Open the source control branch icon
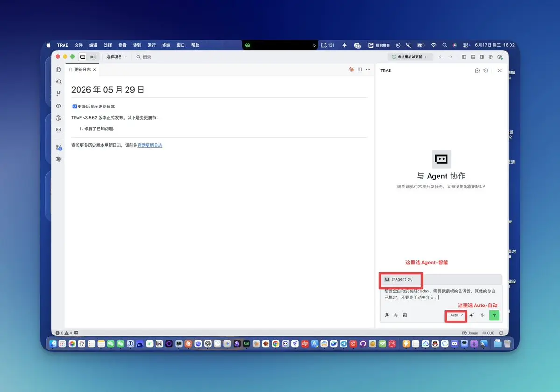This screenshot has width=560, height=392. [58, 93]
